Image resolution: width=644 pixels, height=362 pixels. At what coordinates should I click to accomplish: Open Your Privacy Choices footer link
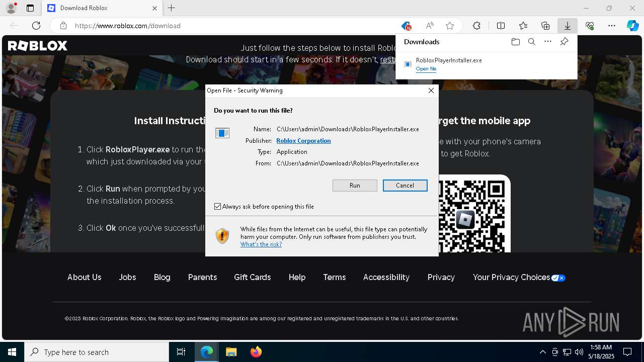519,277
